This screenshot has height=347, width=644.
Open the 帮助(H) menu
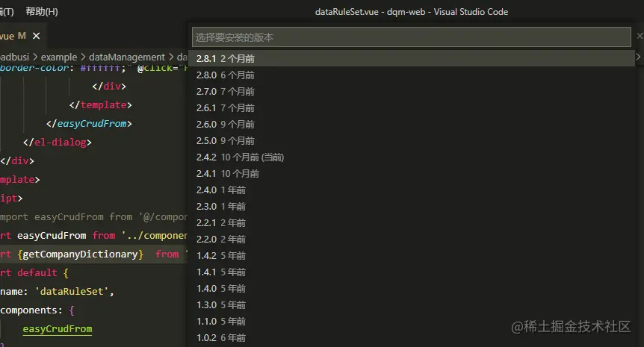(42, 11)
